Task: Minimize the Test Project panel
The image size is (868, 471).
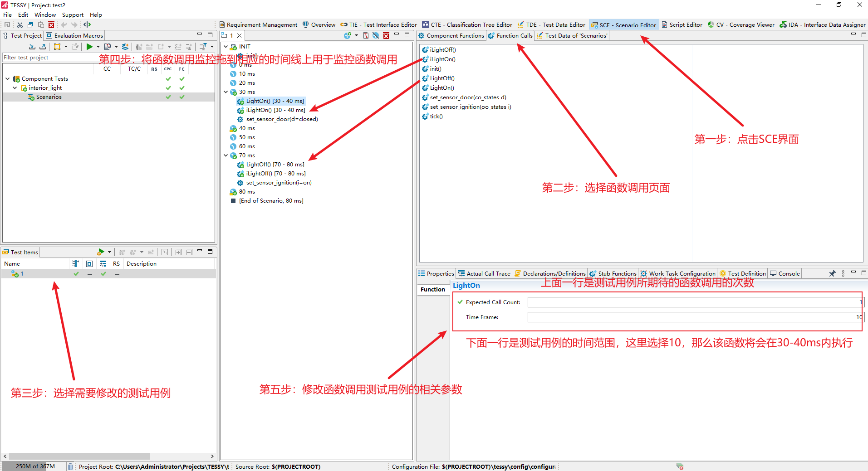Action: 200,34
